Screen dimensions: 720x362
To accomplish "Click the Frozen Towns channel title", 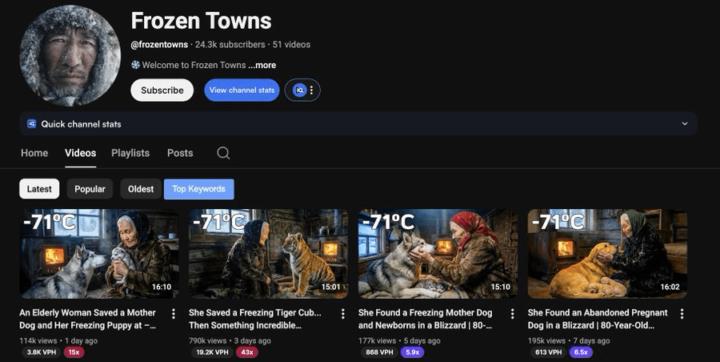I will 201,21.
